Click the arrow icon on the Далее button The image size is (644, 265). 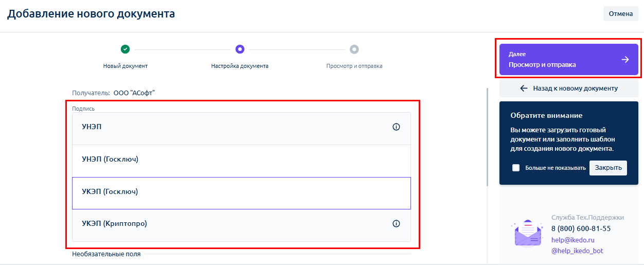coord(625,60)
